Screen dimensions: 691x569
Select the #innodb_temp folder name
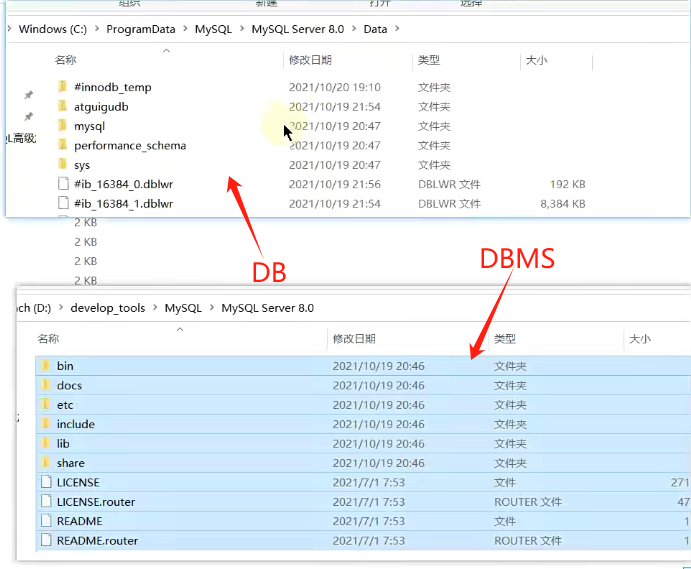[112, 87]
